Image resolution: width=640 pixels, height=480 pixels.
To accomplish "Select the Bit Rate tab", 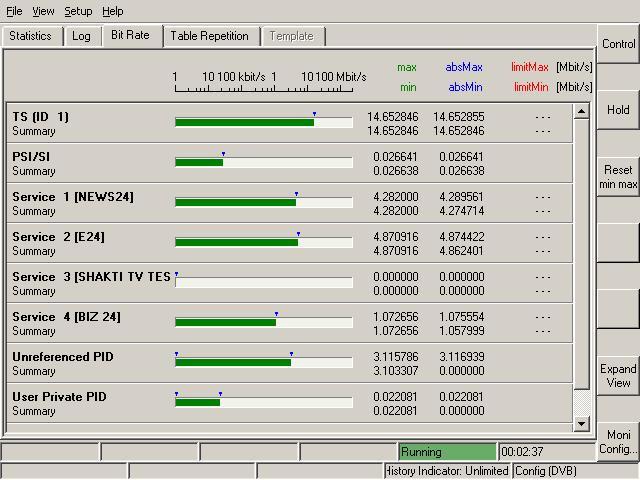I will [130, 35].
